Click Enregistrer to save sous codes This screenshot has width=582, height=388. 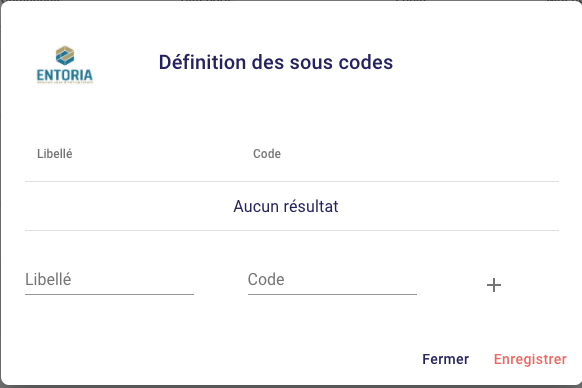point(530,359)
